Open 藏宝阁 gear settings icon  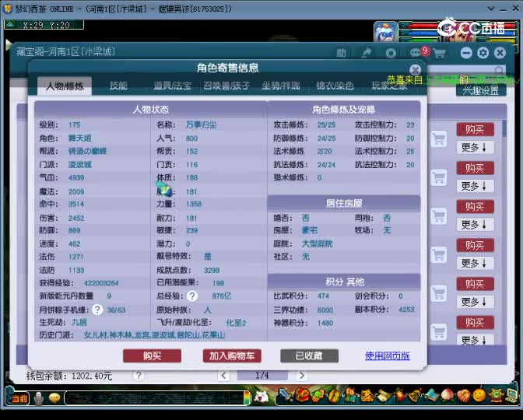pyautogui.click(x=483, y=53)
